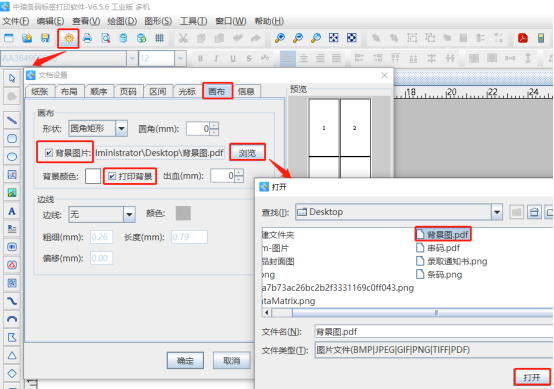Open print preview magnifier icon
Viewport: 554px width, 389px height.
105,38
